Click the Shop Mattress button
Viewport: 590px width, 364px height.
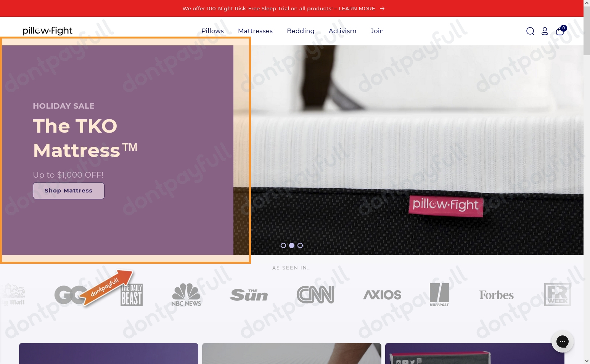[x=68, y=191]
